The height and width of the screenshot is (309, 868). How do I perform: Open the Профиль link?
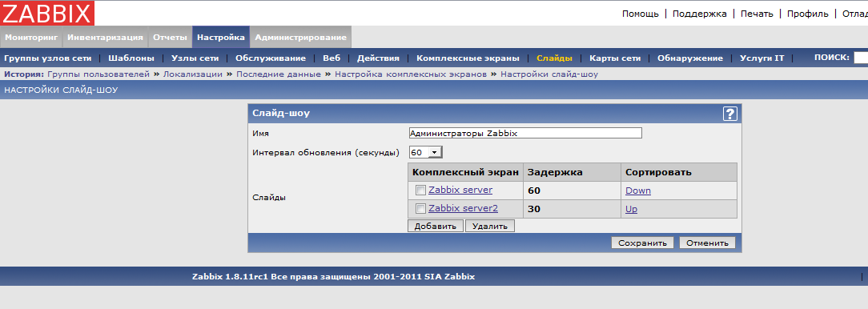tap(808, 14)
